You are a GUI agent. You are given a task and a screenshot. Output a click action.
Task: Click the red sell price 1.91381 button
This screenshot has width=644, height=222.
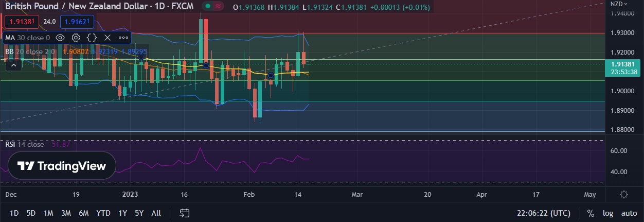coord(22,22)
